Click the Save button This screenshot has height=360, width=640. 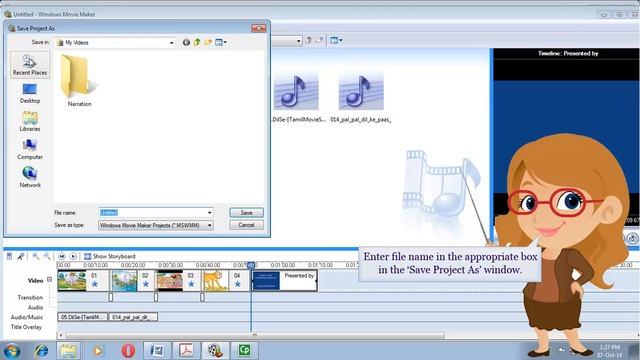tap(246, 213)
